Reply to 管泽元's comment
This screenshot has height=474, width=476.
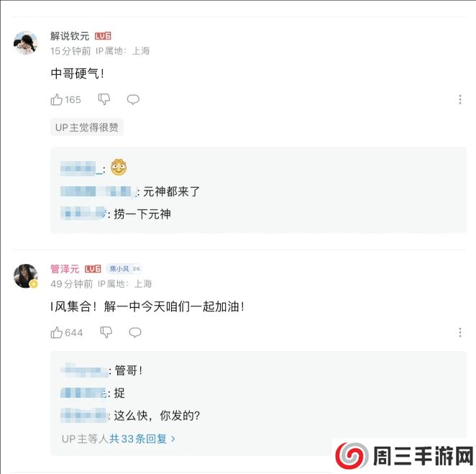coord(134,332)
